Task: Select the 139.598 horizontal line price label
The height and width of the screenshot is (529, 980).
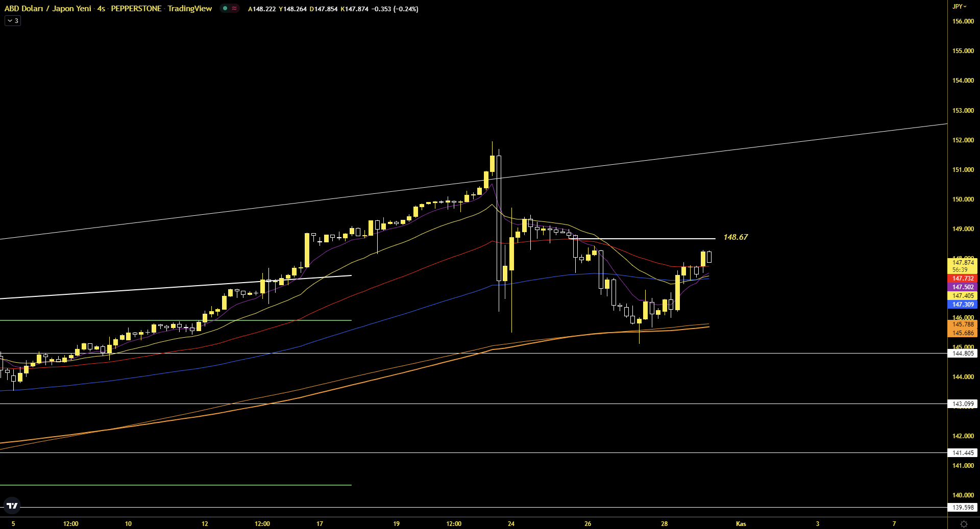Action: click(963, 508)
